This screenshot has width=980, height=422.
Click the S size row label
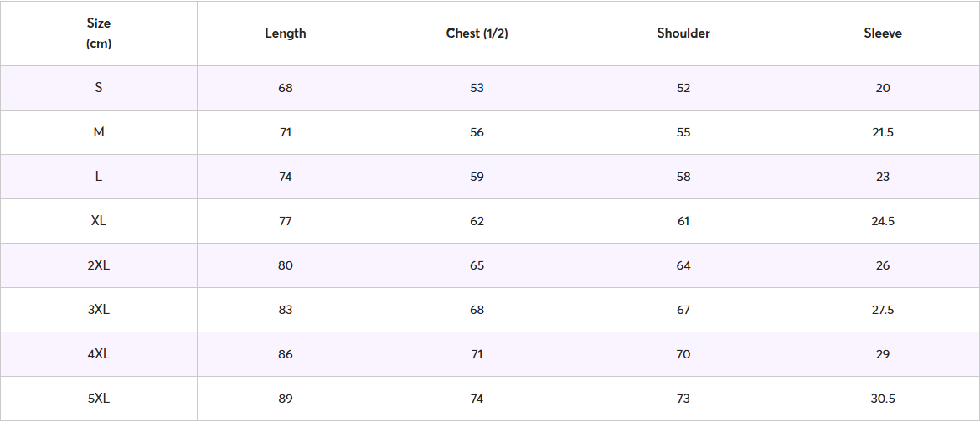(99, 88)
